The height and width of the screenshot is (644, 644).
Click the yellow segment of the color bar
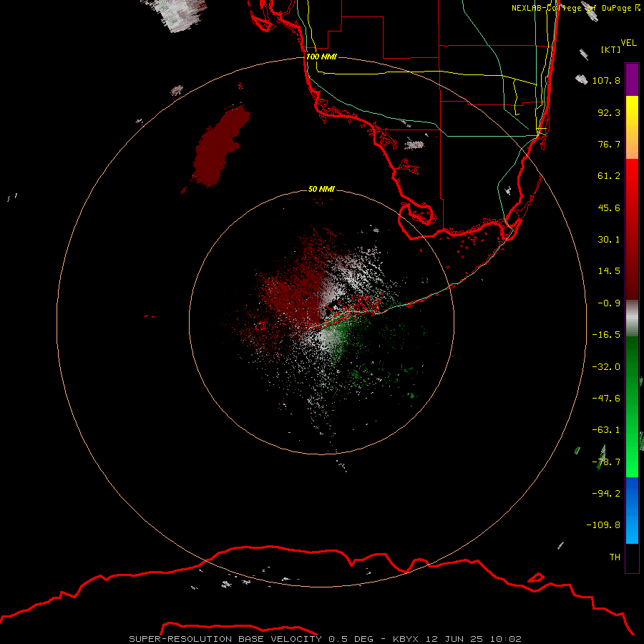[632, 123]
